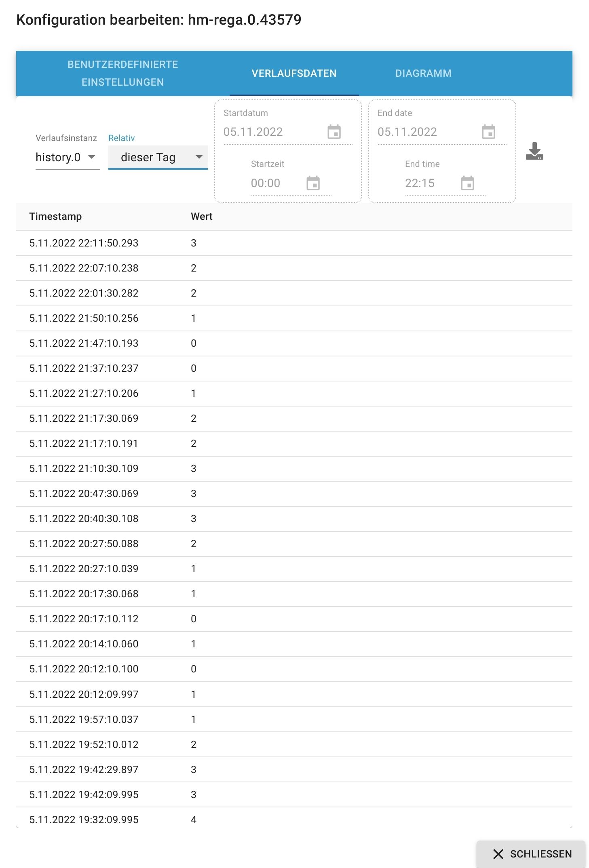Open the Startdatum calendar picker icon
Image resolution: width=589 pixels, height=868 pixels.
coord(334,132)
